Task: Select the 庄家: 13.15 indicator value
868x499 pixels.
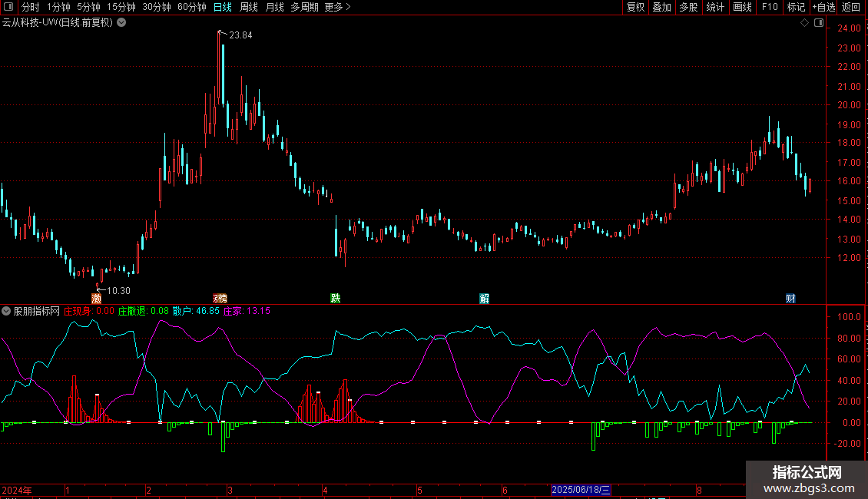Action: [x=247, y=311]
